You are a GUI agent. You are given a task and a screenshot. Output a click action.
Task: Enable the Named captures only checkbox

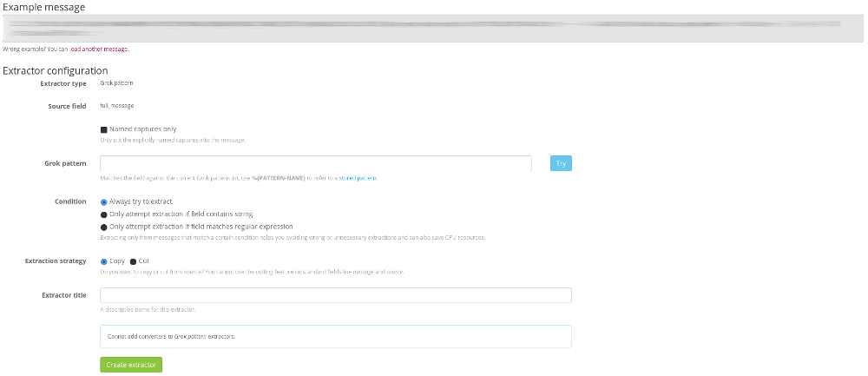pyautogui.click(x=104, y=129)
